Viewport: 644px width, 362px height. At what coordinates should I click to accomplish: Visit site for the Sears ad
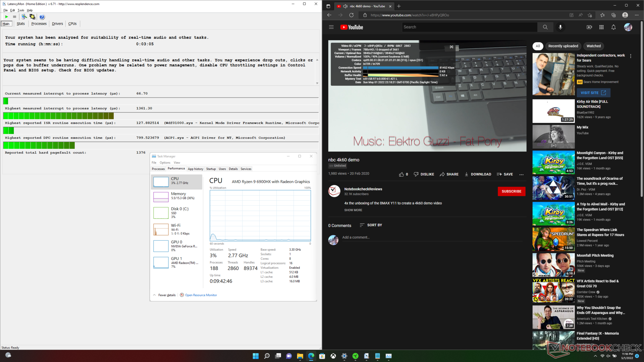coord(593,93)
